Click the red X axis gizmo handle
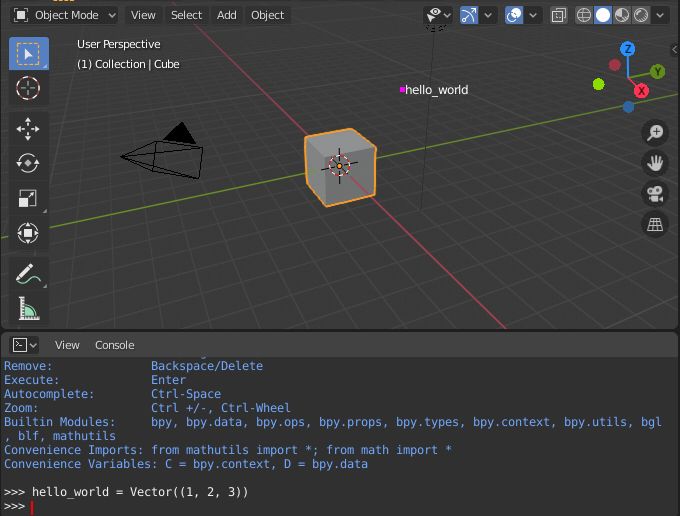The height and width of the screenshot is (516, 680). tap(641, 91)
